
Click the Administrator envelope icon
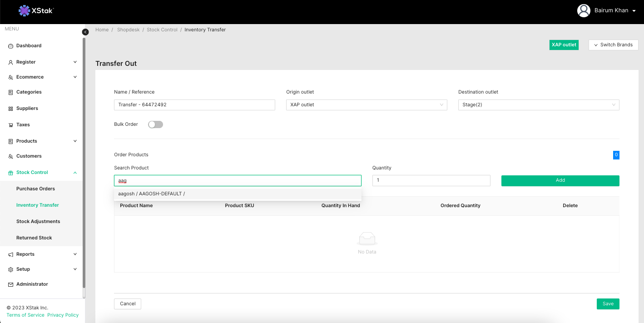coord(11,284)
